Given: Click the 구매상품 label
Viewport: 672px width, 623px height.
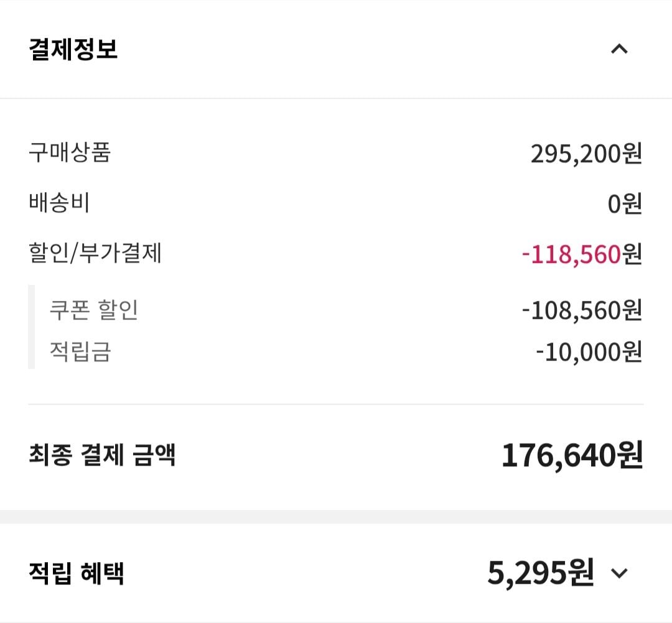Looking at the screenshot, I should (x=70, y=152).
